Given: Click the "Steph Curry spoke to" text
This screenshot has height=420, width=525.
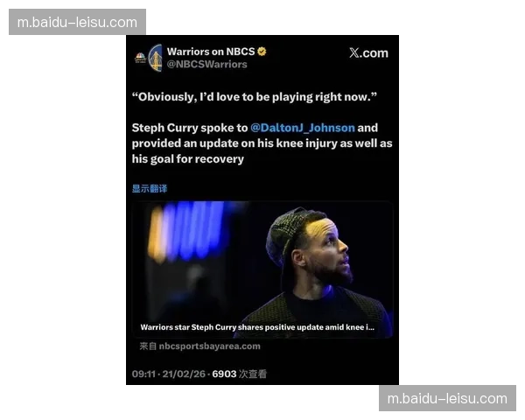Looking at the screenshot, I should click(x=190, y=128).
